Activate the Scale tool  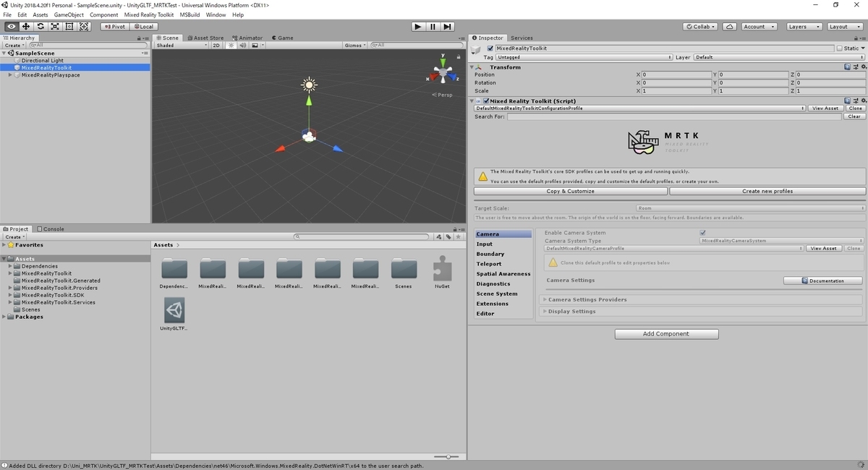56,26
